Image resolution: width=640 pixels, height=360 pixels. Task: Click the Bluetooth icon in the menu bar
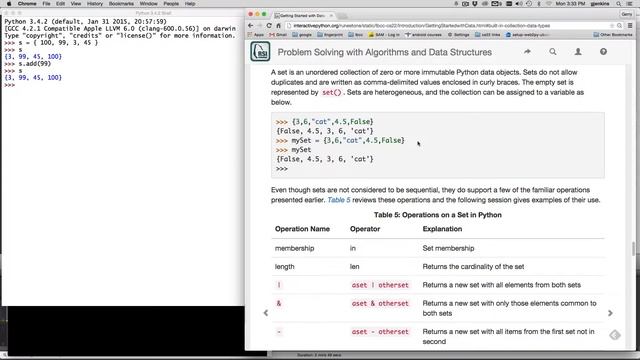point(539,4)
